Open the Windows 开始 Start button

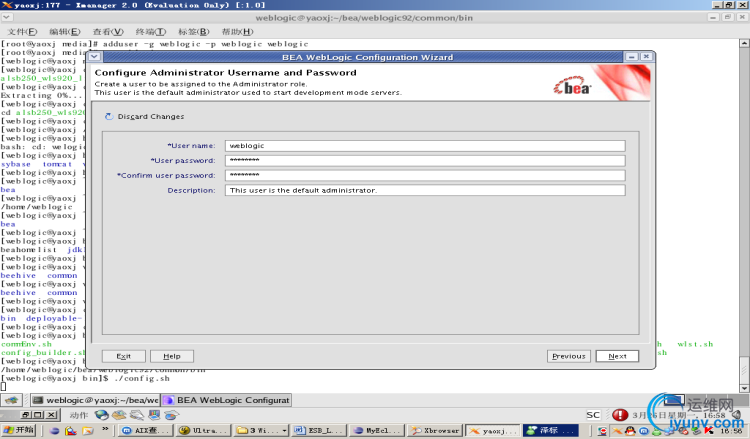[x=18, y=430]
